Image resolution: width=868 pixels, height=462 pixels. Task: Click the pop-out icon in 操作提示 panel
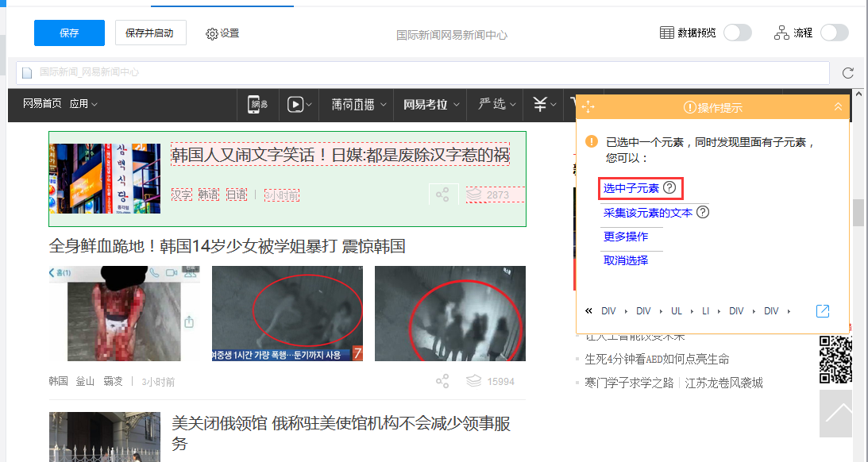click(x=823, y=311)
